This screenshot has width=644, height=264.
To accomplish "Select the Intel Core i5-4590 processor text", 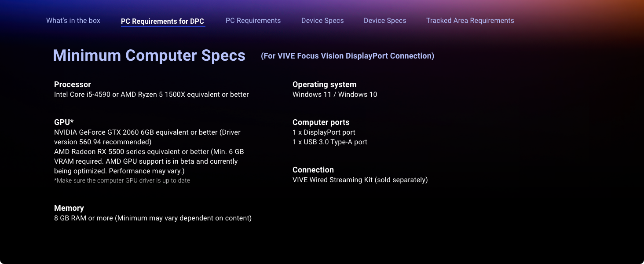I will 151,95.
